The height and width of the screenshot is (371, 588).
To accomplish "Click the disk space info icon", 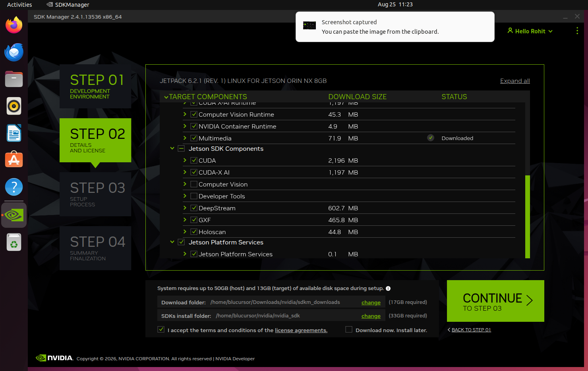I will point(388,288).
